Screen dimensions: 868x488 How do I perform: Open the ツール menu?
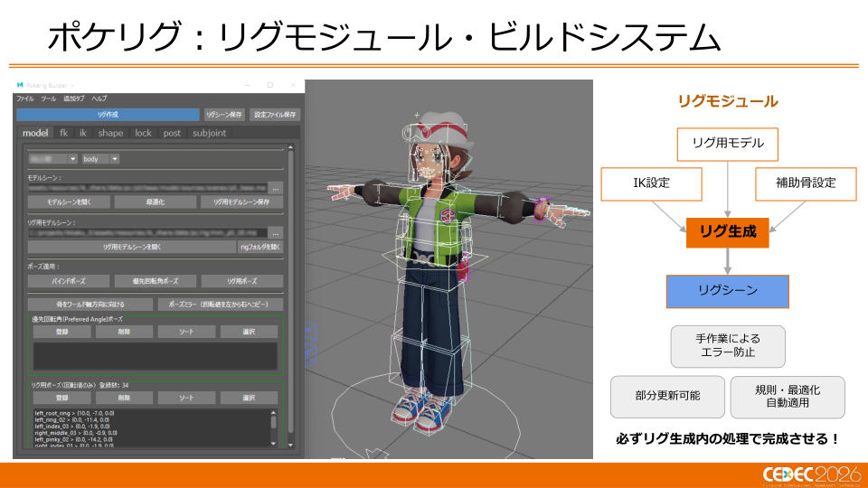(48, 99)
